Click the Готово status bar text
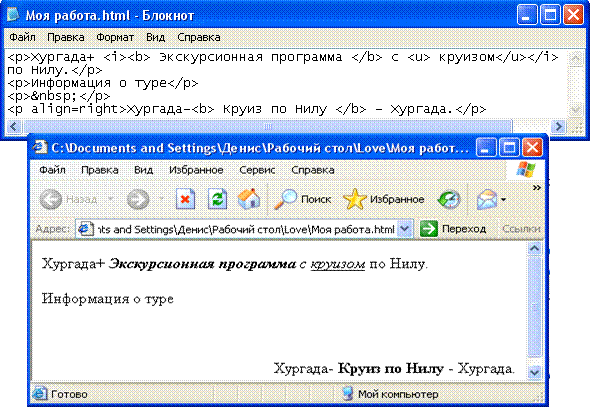Screen dimensions: 591x407 point(69,394)
